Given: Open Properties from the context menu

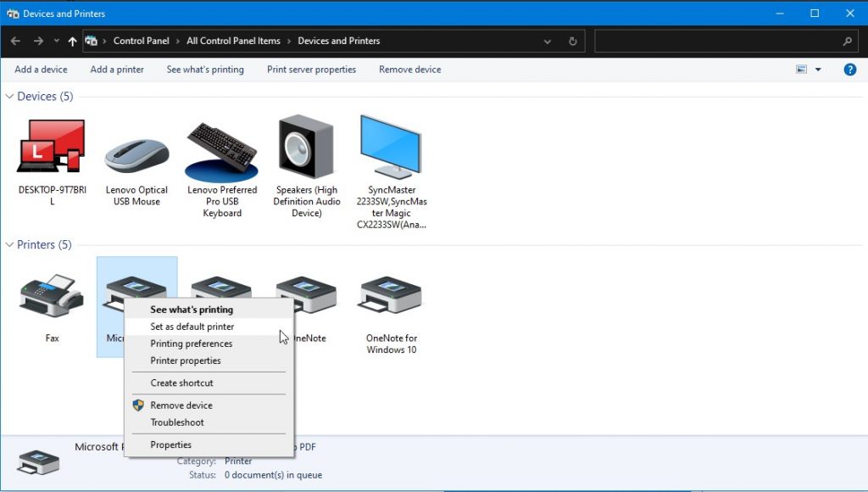Looking at the screenshot, I should pyautogui.click(x=209, y=444).
